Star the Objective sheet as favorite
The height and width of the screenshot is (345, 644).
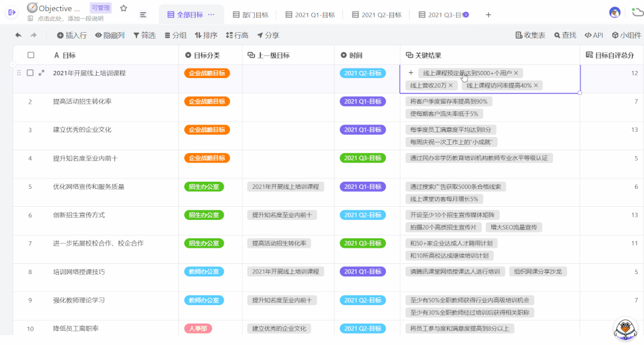coord(123,8)
